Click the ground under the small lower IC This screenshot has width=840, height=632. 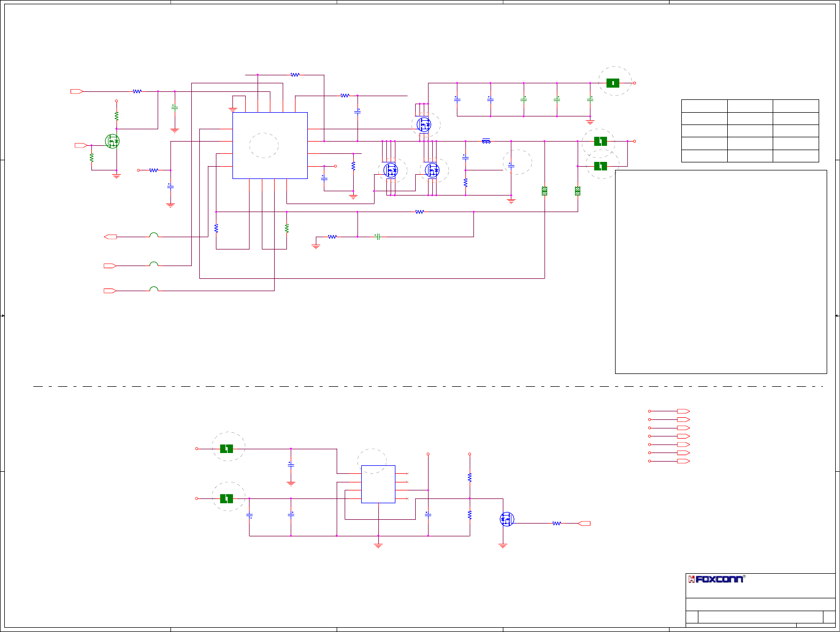coord(378,545)
